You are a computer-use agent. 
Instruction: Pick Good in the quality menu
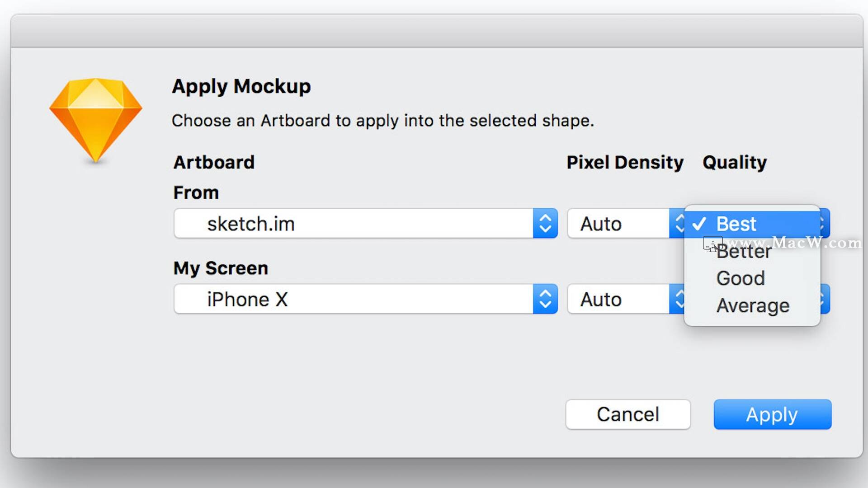coord(741,278)
